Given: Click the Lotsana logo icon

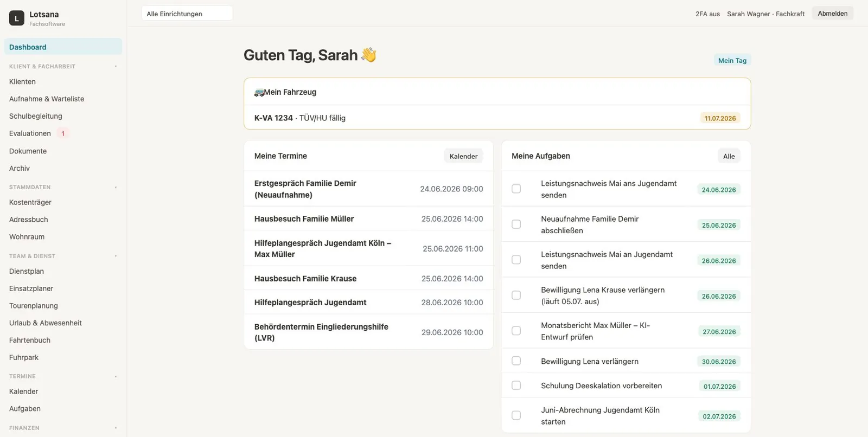Looking at the screenshot, I should coord(17,18).
